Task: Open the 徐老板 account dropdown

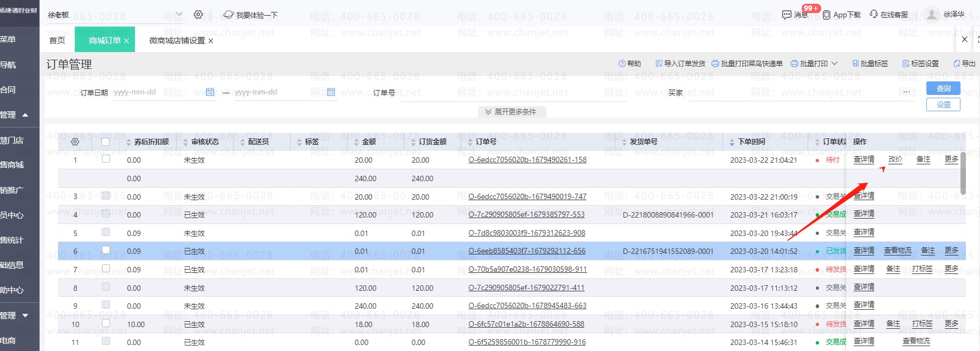Action: tap(179, 15)
